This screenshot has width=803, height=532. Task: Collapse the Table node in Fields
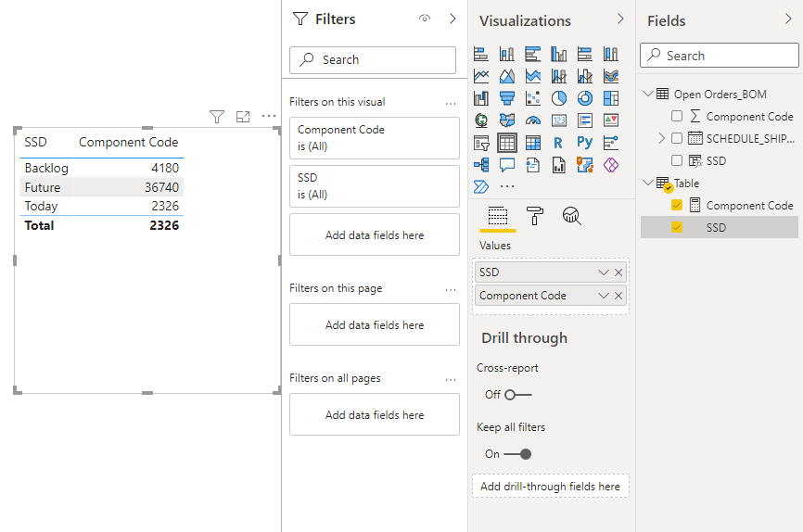(648, 183)
